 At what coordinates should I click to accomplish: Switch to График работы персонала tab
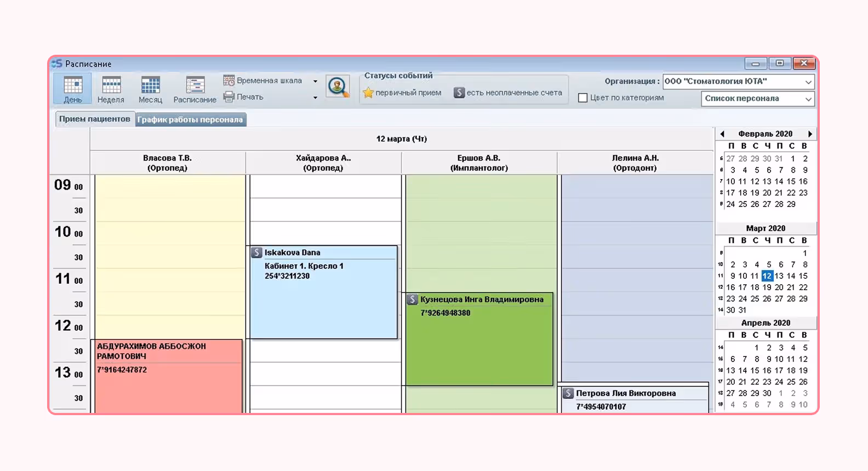click(x=190, y=119)
